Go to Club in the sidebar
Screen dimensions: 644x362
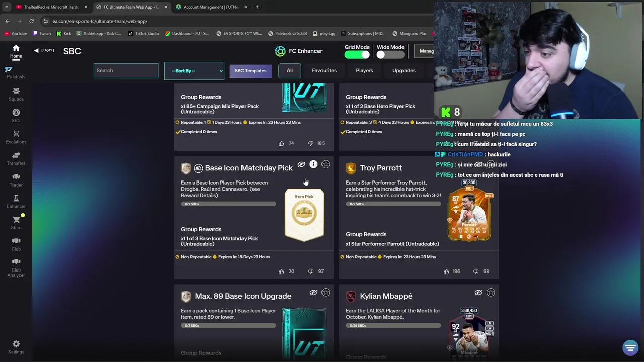16,244
